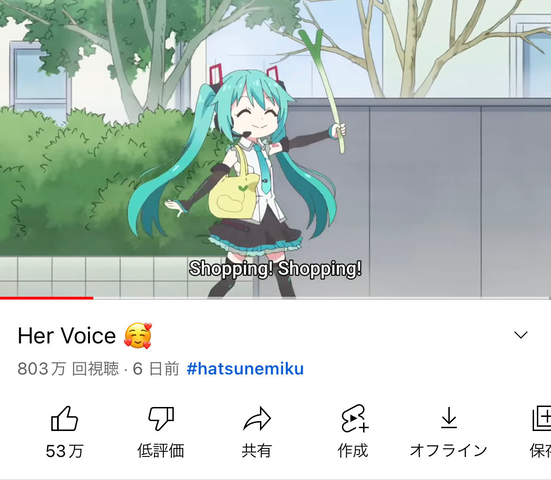Expand the video description with the chevron
Image resolution: width=551 pixels, height=480 pixels.
click(521, 335)
